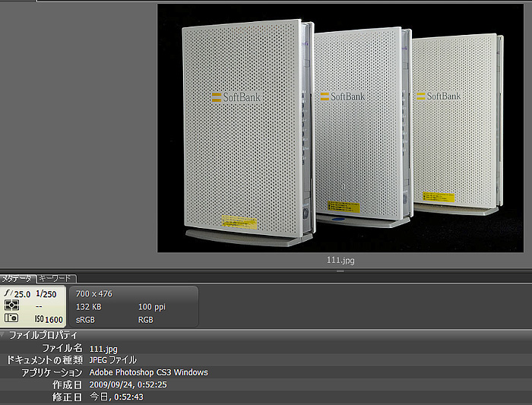This screenshot has height=405, width=532.
Task: Click the RGB color mode text
Action: coord(146,320)
